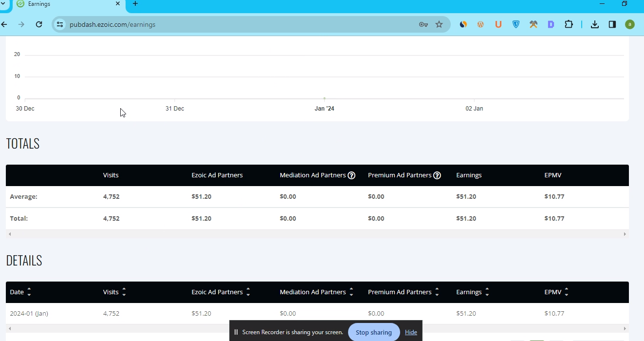Click the Total row $10.77 EPMV value
Image resolution: width=644 pixels, height=341 pixels.
point(554,219)
